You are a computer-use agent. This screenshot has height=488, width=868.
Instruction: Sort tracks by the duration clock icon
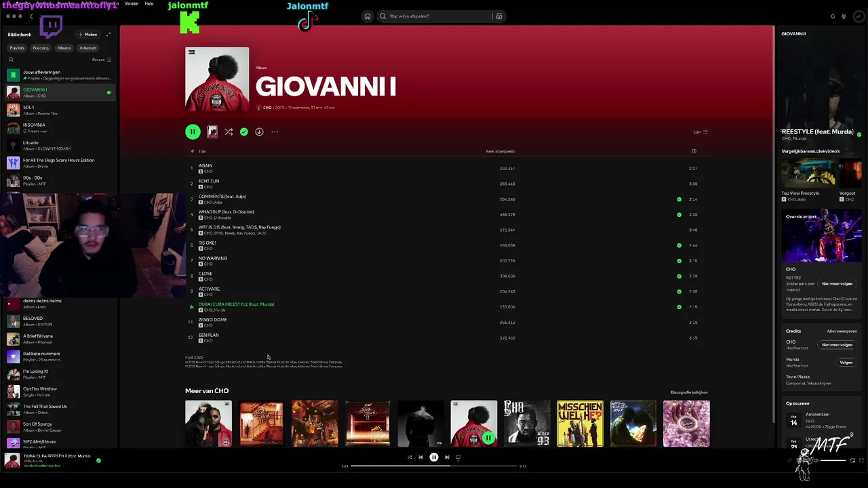[x=694, y=151]
